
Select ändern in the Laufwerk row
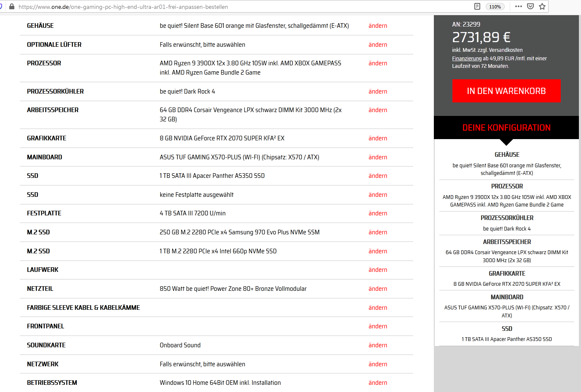[378, 270]
